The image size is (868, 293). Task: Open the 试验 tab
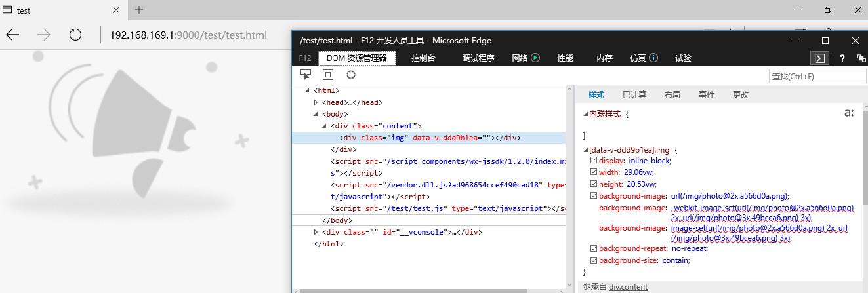[x=683, y=58]
